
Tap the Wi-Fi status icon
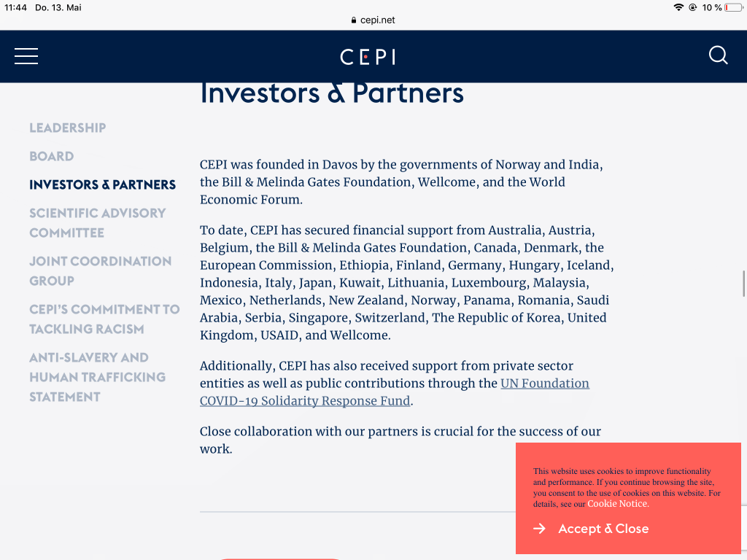click(678, 7)
